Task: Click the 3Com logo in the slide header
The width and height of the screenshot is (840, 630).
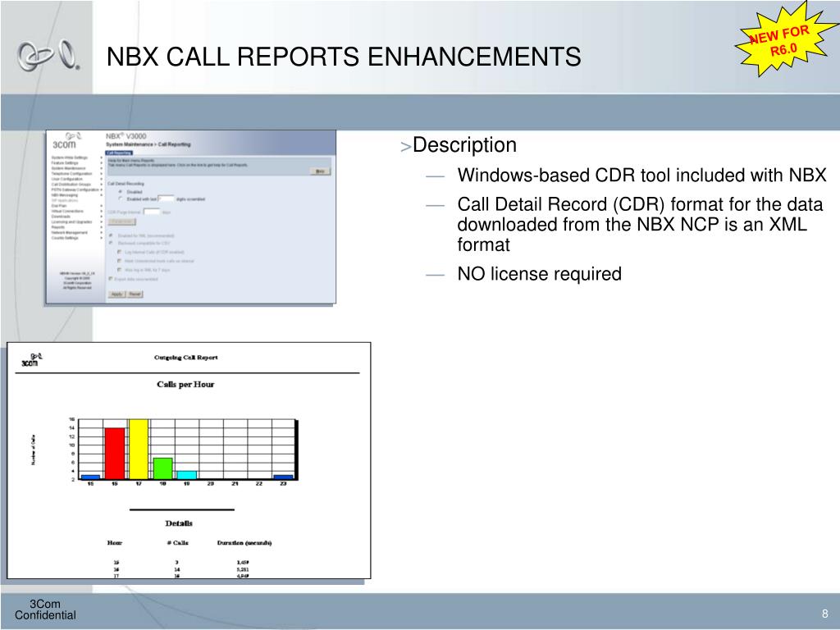Action: tap(48, 55)
